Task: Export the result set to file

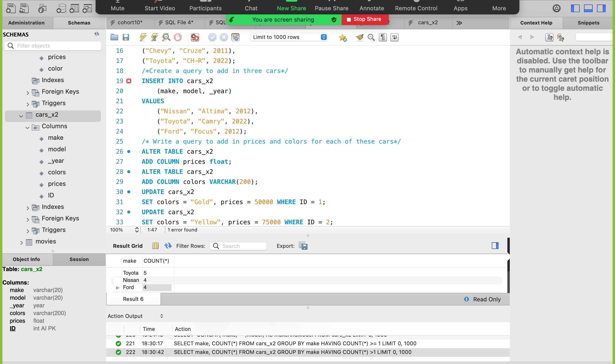Action: (303, 246)
